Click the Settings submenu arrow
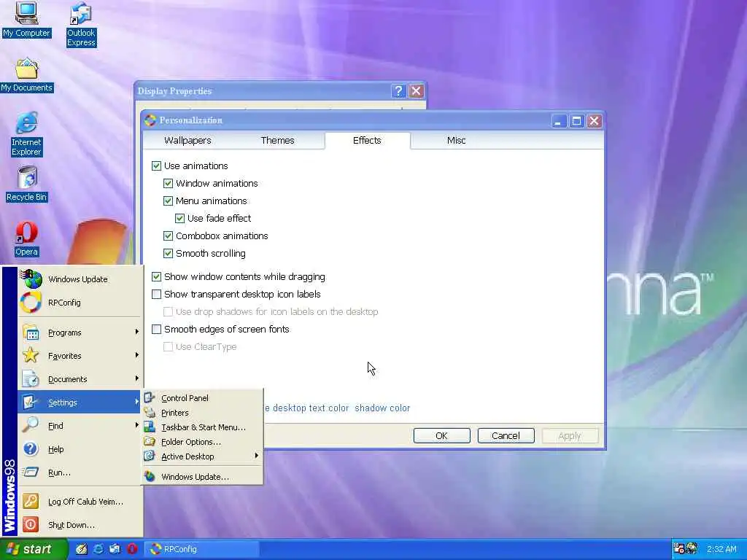Viewport: 747px width, 560px height. coord(136,402)
